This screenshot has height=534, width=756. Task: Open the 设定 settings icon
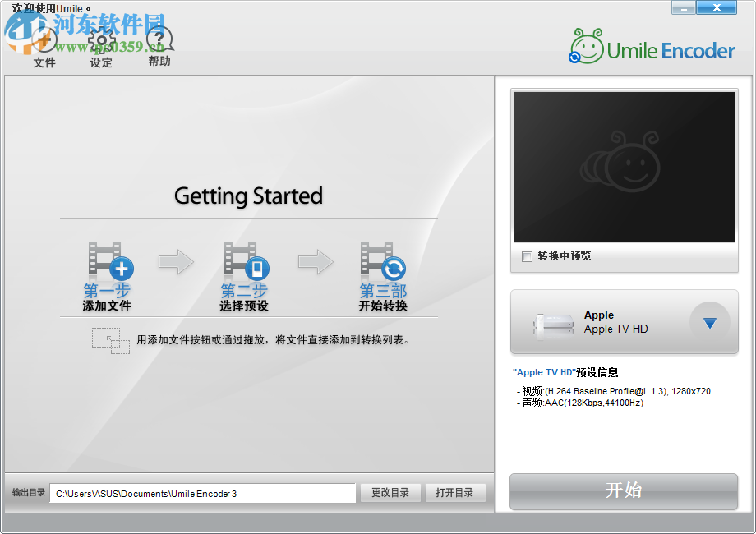pos(100,39)
